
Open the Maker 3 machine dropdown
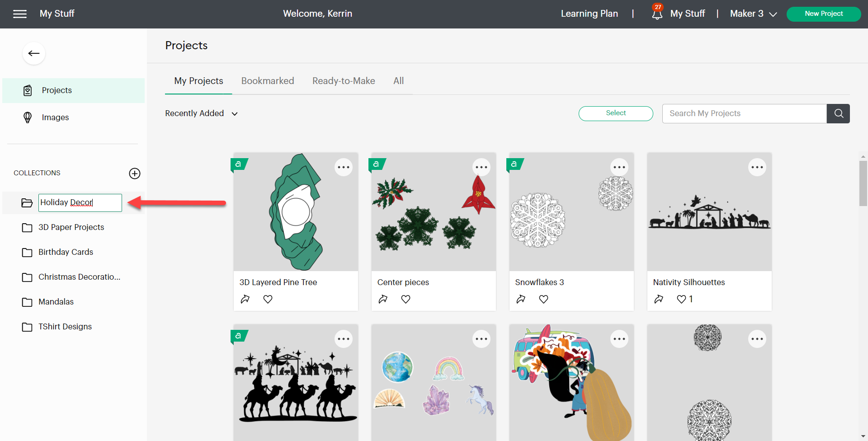[x=752, y=14]
